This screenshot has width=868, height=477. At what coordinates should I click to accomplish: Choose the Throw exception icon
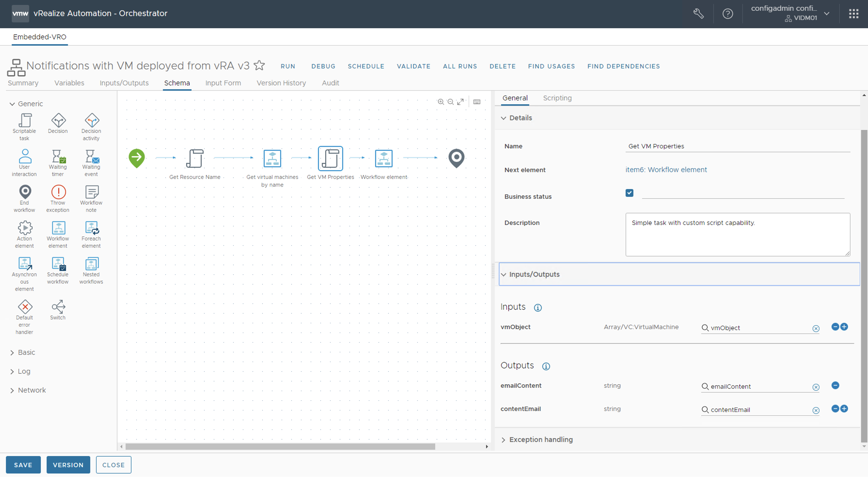pyautogui.click(x=58, y=192)
